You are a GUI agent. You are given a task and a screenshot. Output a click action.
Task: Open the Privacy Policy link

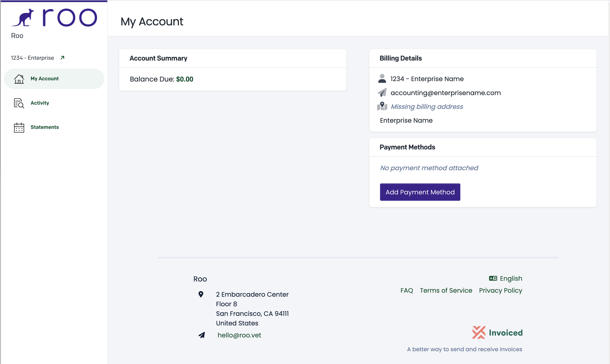(x=500, y=290)
